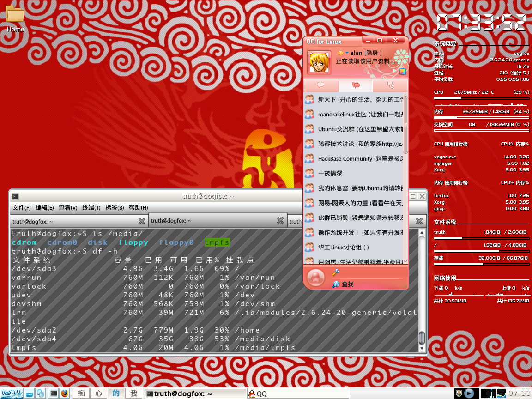Select the 此群已销毁 group

[354, 218]
